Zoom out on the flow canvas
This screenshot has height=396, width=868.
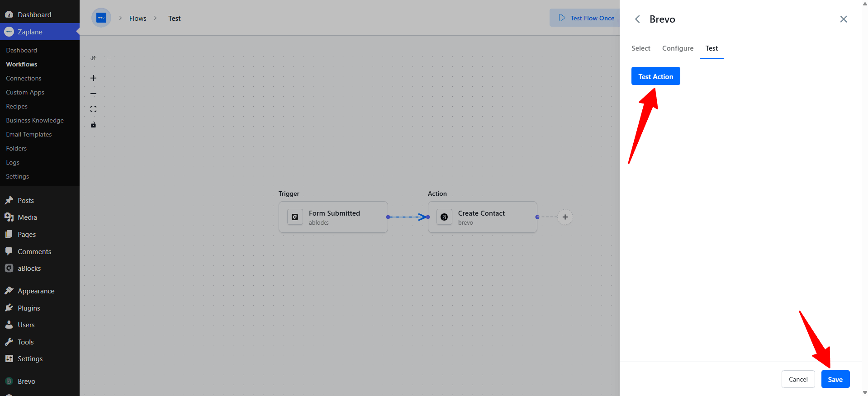click(93, 94)
